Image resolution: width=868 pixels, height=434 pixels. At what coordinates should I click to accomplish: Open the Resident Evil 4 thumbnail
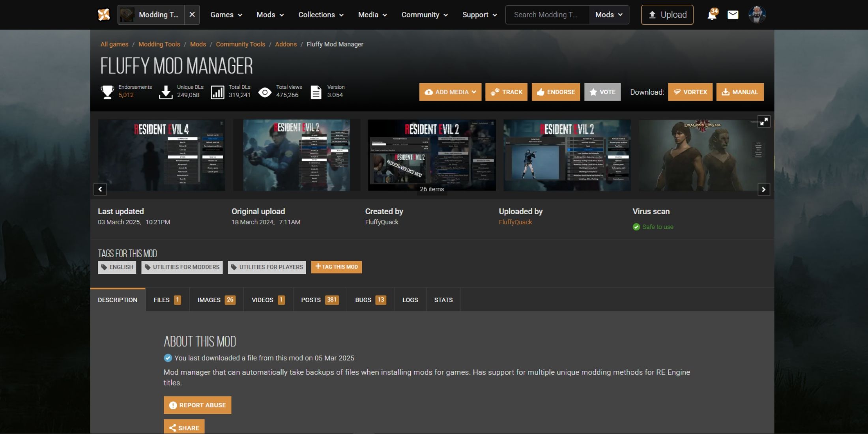[x=161, y=155]
